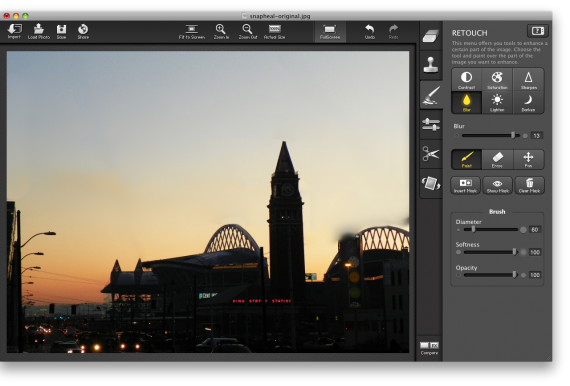The height and width of the screenshot is (386, 570).
Task: Open the help tips button beside RETOUCH
Action: (538, 31)
